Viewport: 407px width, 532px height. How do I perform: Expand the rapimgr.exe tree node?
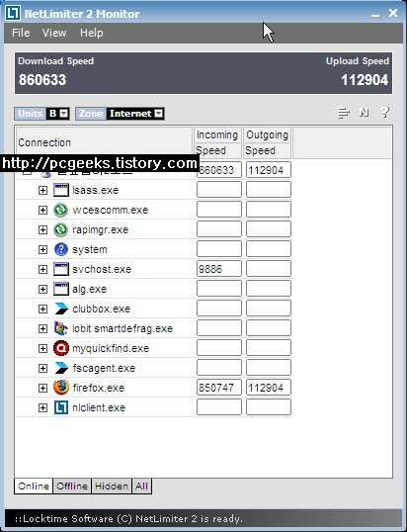(42, 229)
